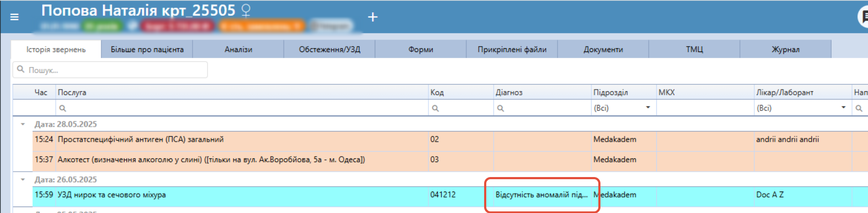Sort by Діагноз column header
The width and height of the screenshot is (868, 213).
[542, 92]
